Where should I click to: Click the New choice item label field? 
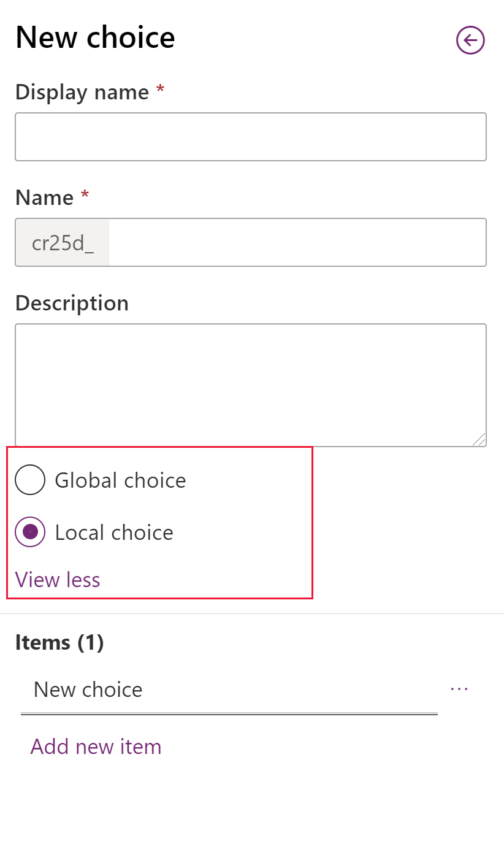click(229, 690)
